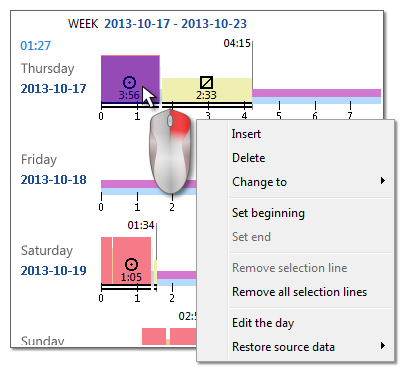The height and width of the screenshot is (372, 405).
Task: Select Remove all selection lines
Action: click(299, 292)
